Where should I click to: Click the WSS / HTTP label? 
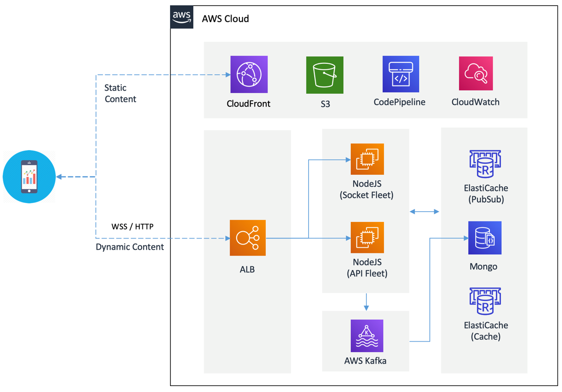point(133,227)
